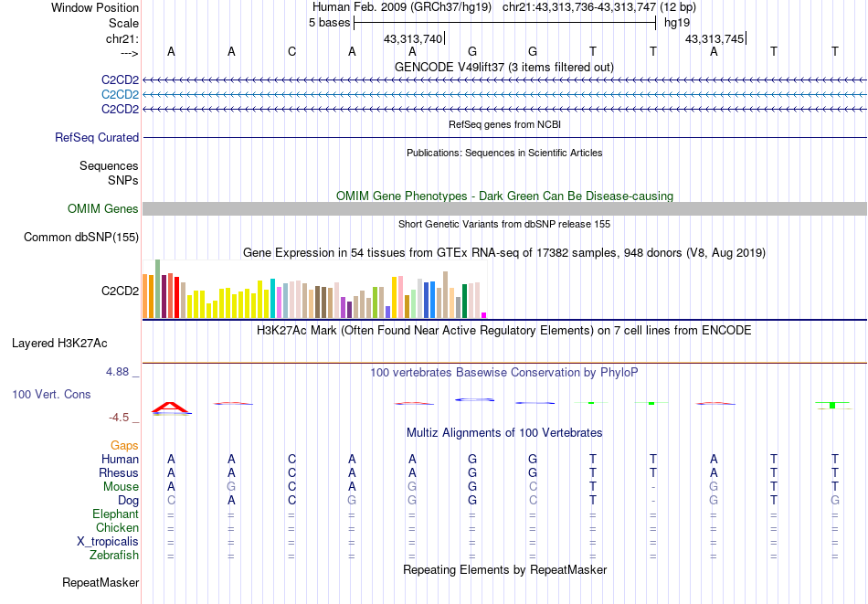The image size is (868, 604).
Task: Click the light blue C2CD2 transcript label
Action: tap(120, 95)
